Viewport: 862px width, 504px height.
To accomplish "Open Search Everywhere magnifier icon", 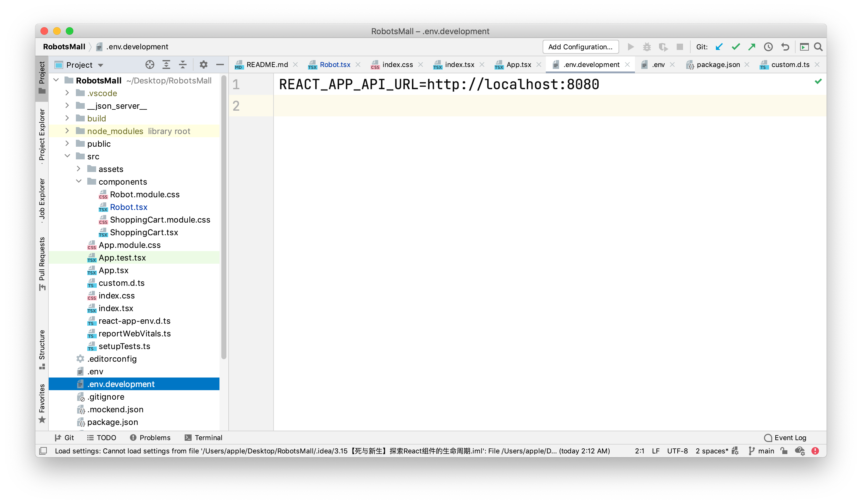I will pos(818,47).
